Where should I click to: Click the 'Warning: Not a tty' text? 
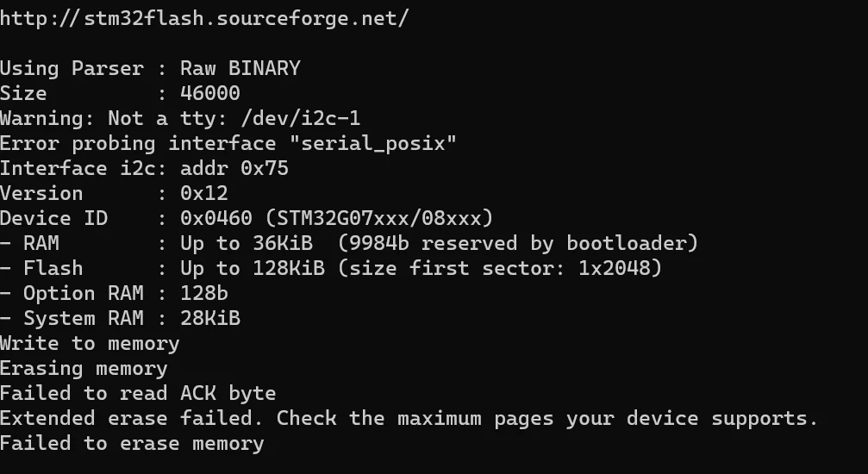[114, 118]
